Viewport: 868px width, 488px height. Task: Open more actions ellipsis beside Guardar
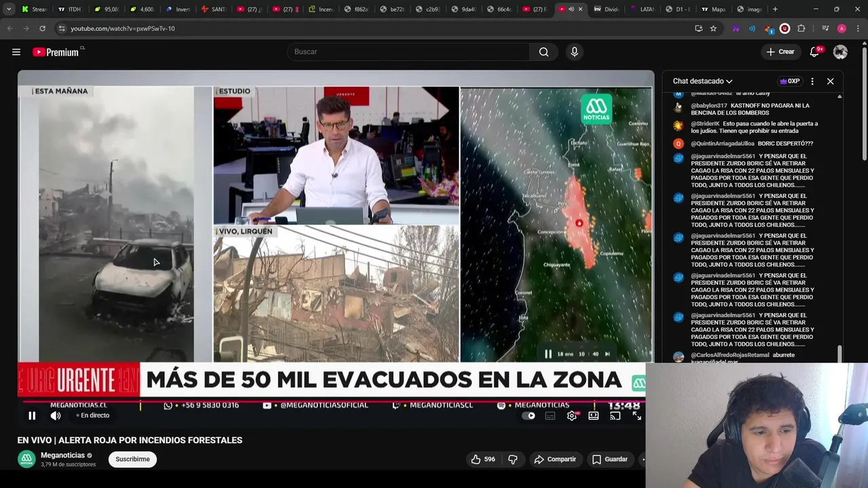click(642, 459)
